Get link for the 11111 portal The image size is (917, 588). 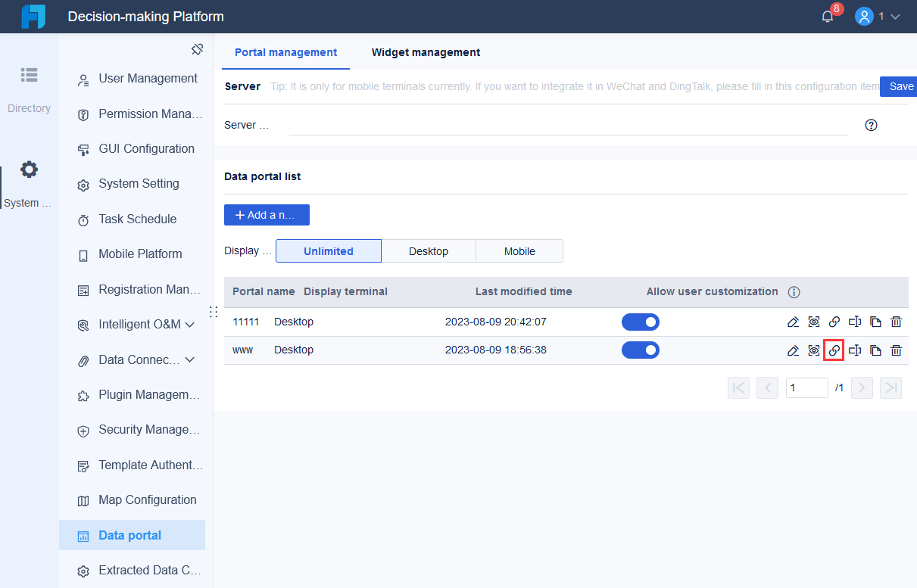click(834, 322)
